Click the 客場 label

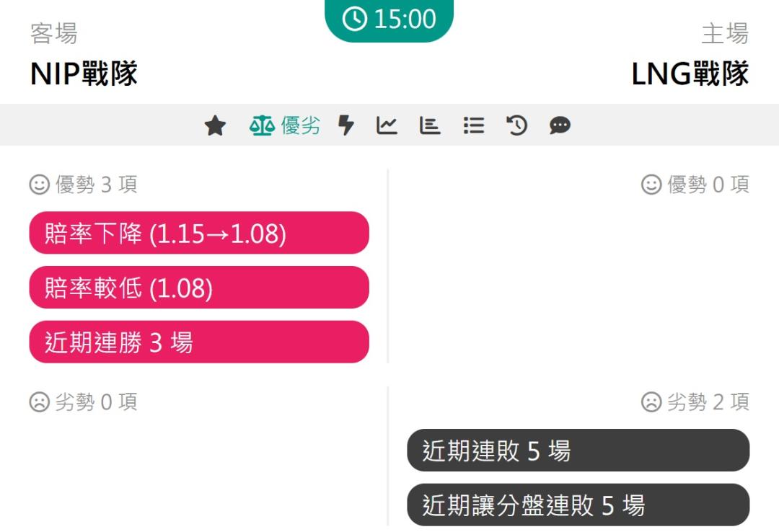point(54,34)
